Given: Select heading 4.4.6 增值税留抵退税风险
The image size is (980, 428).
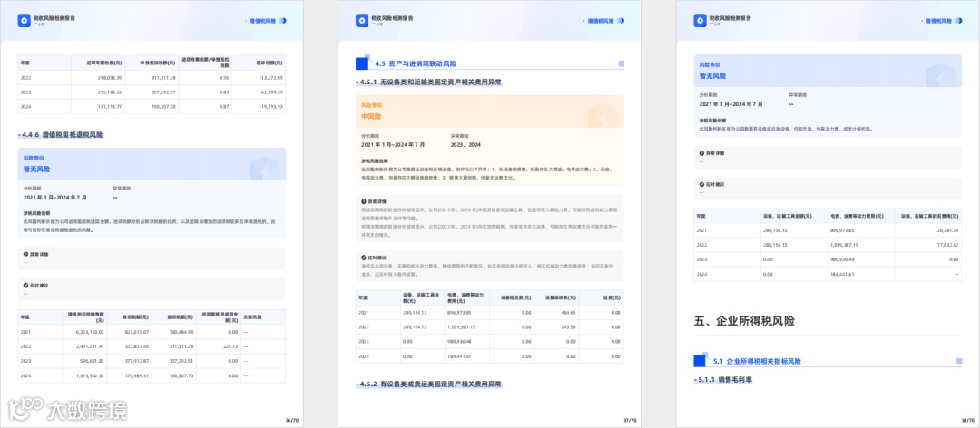Looking at the screenshot, I should click(61, 134).
